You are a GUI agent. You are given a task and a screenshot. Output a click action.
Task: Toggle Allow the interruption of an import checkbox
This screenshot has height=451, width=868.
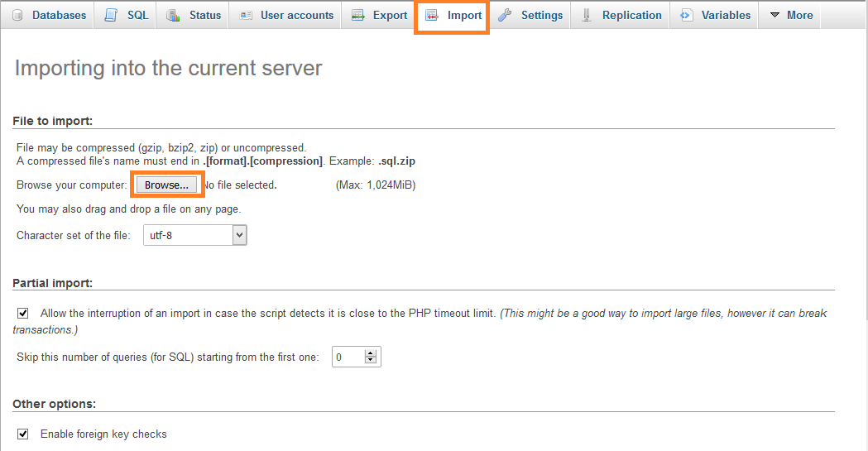pos(22,313)
